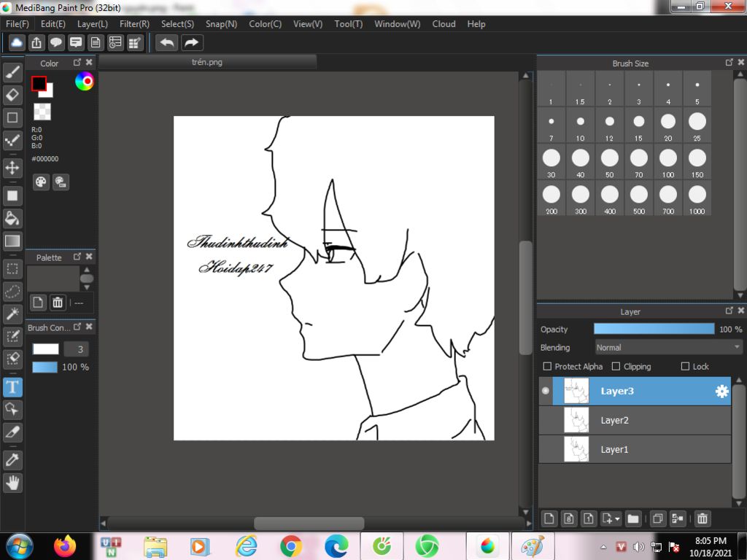Click the palette trash icon
747x560 pixels.
point(58,303)
